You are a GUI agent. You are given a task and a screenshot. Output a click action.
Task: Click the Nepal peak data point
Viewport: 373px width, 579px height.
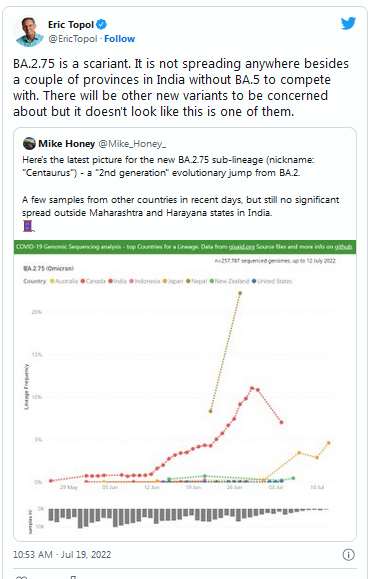tap(240, 293)
